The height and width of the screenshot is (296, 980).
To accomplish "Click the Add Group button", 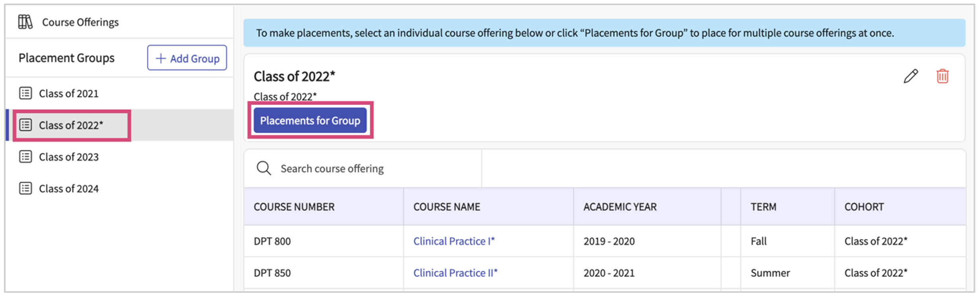I will (187, 58).
